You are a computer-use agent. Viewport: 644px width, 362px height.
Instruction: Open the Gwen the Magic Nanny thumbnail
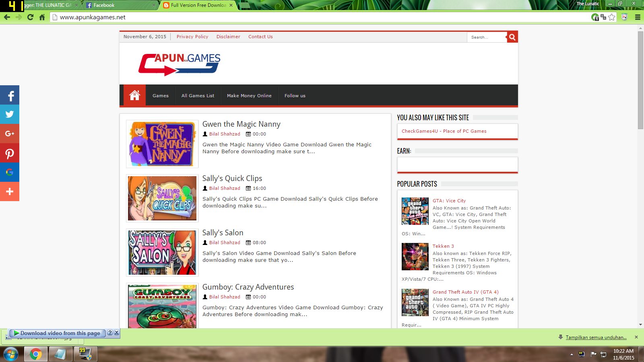[x=162, y=144]
